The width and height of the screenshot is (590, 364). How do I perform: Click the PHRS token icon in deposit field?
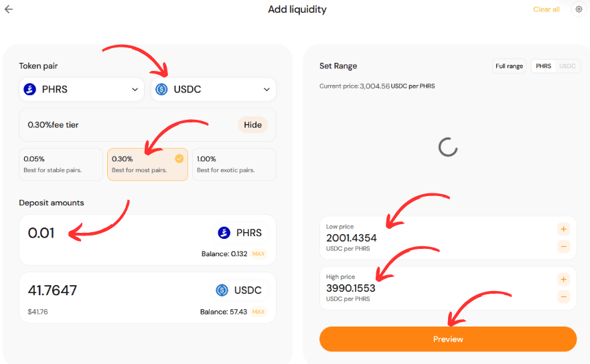tap(224, 233)
